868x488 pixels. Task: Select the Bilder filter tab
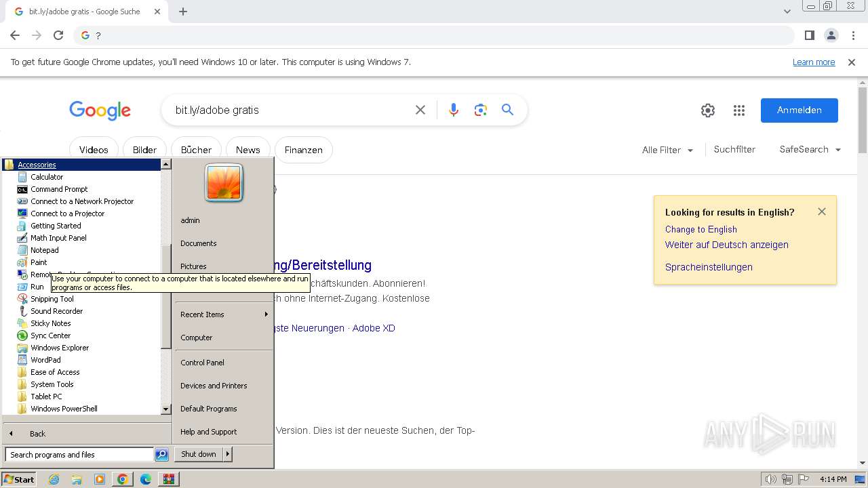(x=144, y=150)
